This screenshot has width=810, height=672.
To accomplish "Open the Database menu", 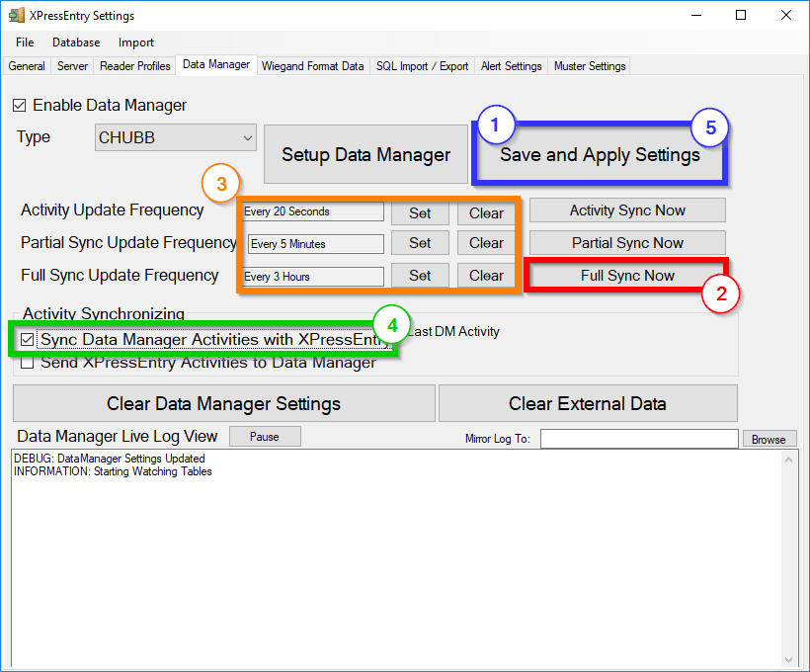I will pos(76,42).
